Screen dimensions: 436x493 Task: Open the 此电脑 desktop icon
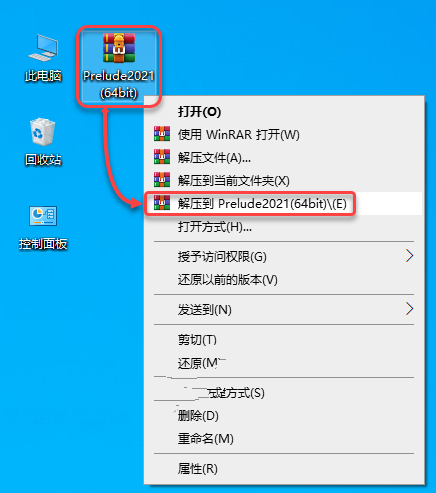[x=43, y=48]
